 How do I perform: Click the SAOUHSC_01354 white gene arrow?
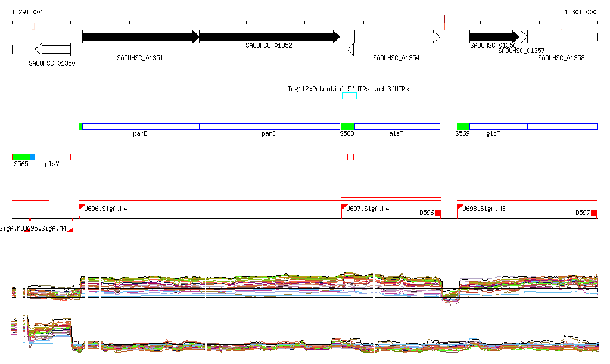397,37
